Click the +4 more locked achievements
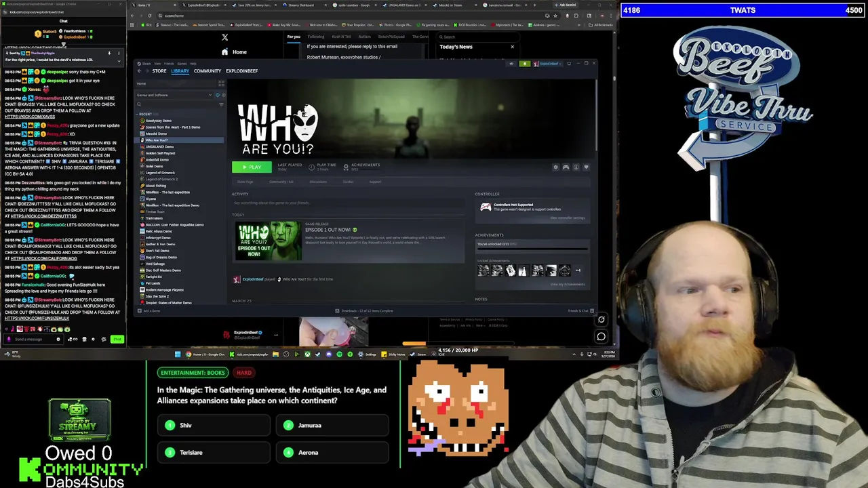868x488 pixels. coord(578,270)
